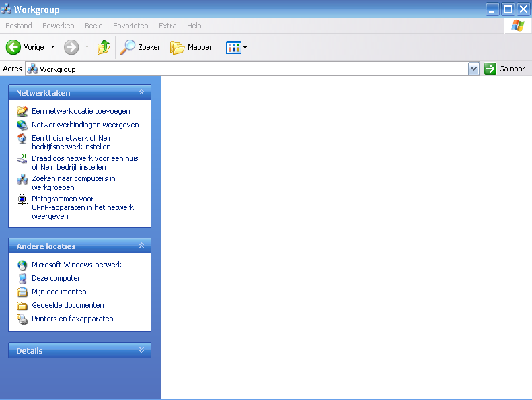The image size is (532, 400).
Task: Click the Mijn documenten icon
Action: (x=22, y=292)
